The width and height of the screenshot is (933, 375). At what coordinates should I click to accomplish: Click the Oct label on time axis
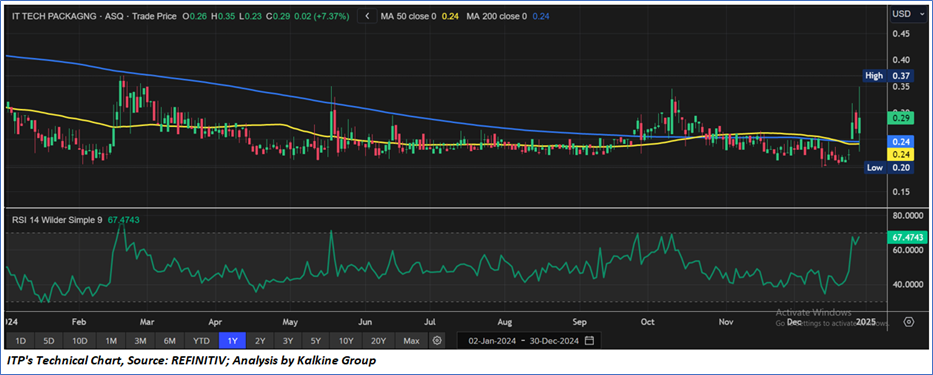647,321
